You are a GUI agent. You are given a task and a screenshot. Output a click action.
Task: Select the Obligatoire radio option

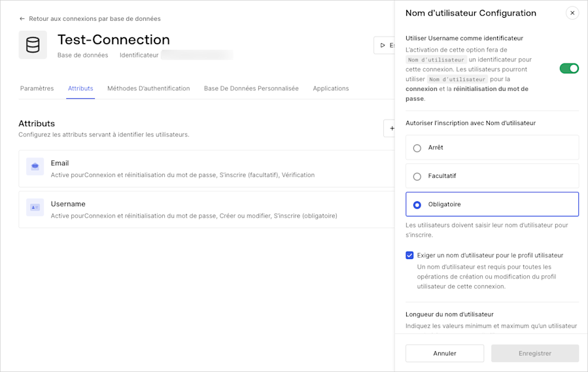tap(417, 205)
